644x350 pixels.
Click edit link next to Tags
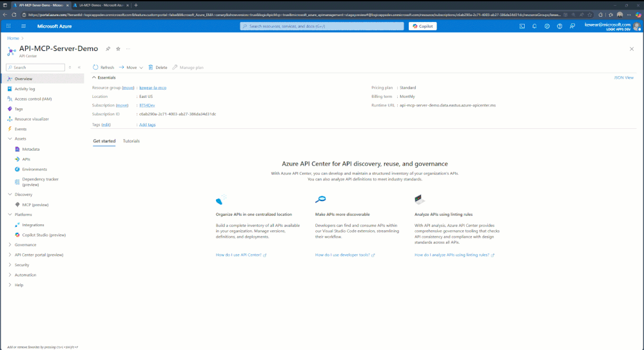[106, 124]
